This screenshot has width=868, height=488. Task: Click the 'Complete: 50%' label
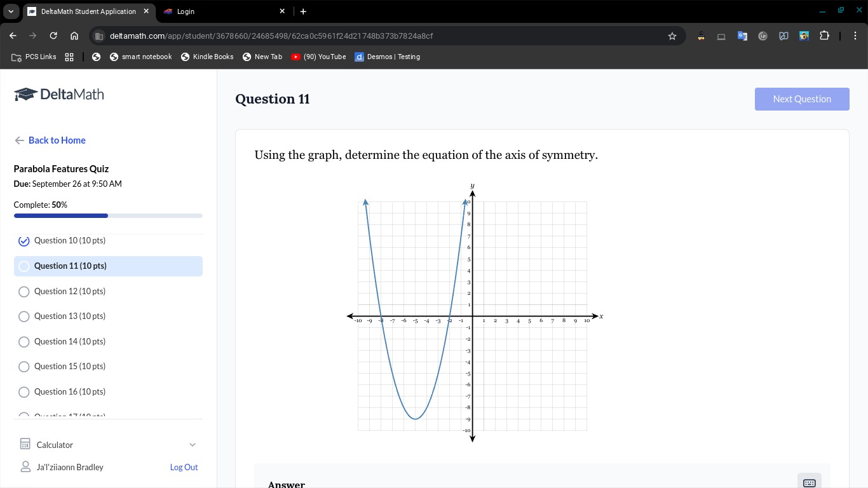(x=40, y=205)
